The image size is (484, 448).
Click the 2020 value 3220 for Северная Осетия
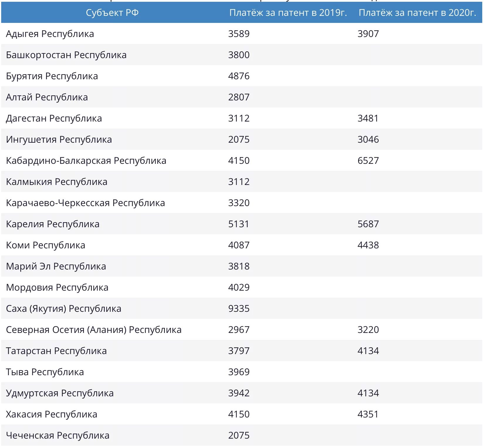pos(368,330)
